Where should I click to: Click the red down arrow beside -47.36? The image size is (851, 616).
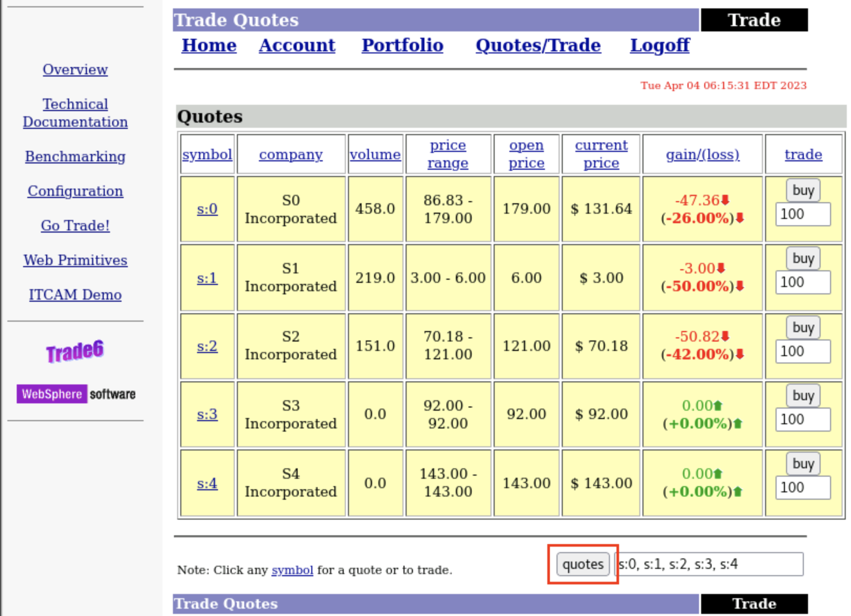[x=725, y=200]
